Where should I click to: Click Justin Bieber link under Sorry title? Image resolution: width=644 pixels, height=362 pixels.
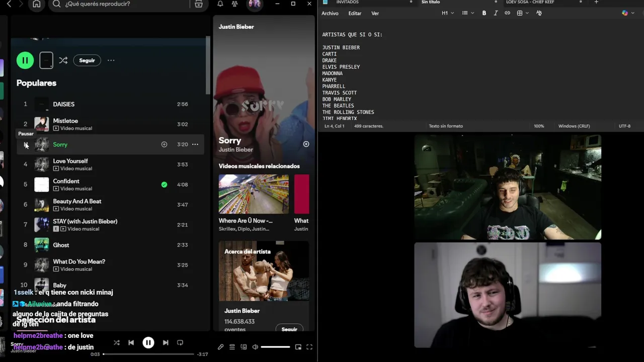click(x=235, y=149)
